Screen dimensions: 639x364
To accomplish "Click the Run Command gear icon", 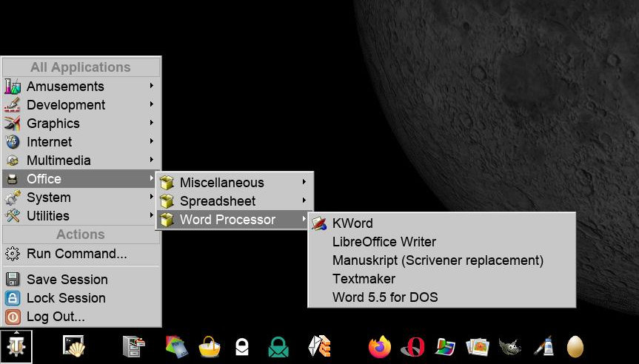I will tap(13, 254).
